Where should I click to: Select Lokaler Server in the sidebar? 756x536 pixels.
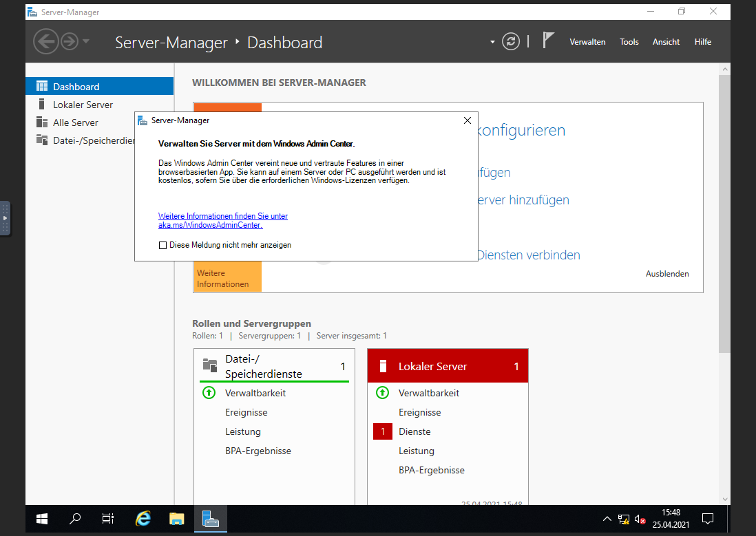(x=100, y=105)
